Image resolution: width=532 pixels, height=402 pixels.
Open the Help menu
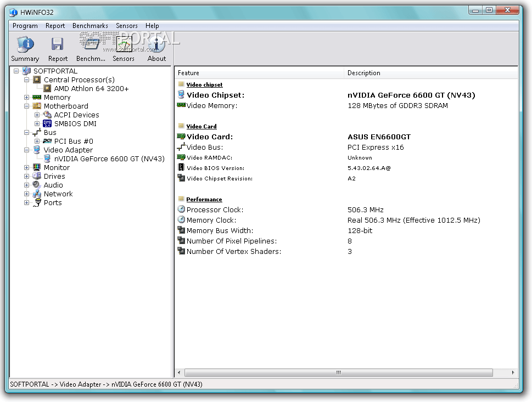(152, 26)
